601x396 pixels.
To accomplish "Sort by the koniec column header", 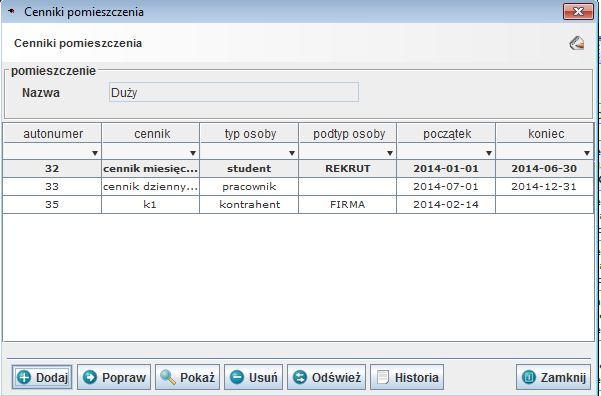I will 545,133.
